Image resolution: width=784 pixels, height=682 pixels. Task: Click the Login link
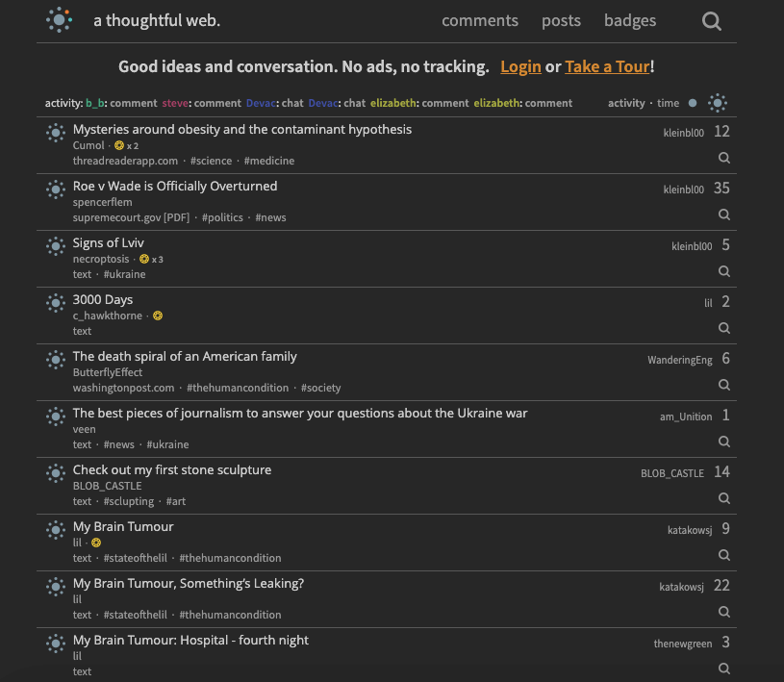tap(520, 66)
